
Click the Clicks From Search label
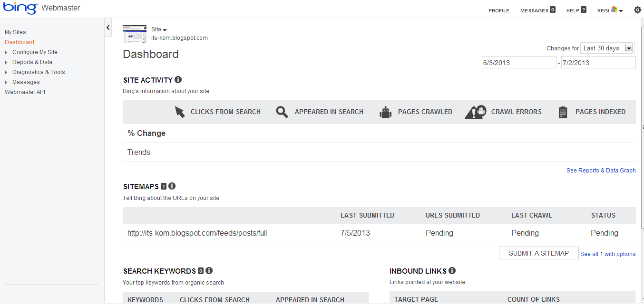coord(225,112)
